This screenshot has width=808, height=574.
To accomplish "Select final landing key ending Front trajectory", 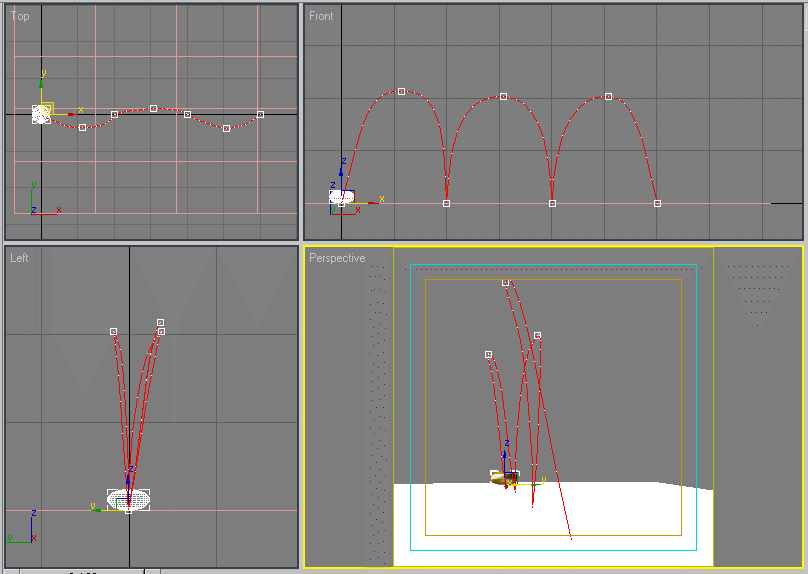I will (657, 204).
